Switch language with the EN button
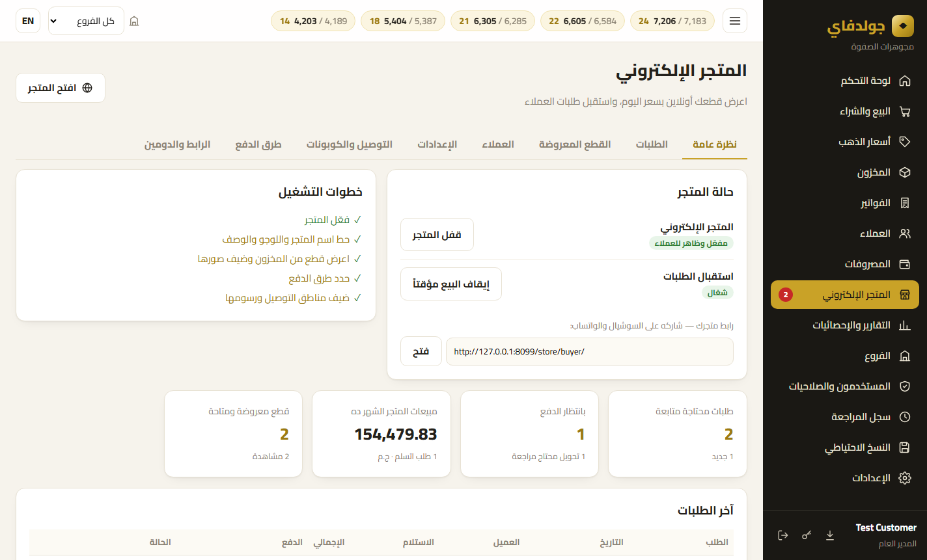927x560 pixels. pos(28,21)
